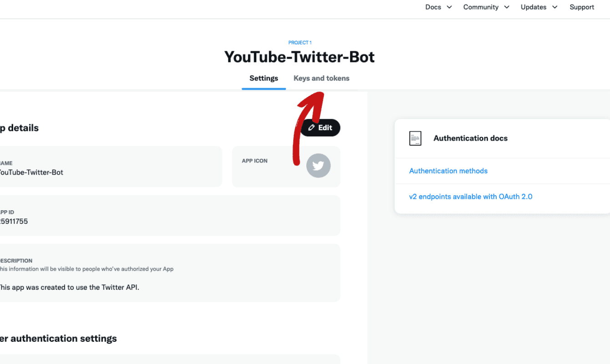The height and width of the screenshot is (364, 610).
Task: Open the Support menu item
Action: [x=582, y=7]
